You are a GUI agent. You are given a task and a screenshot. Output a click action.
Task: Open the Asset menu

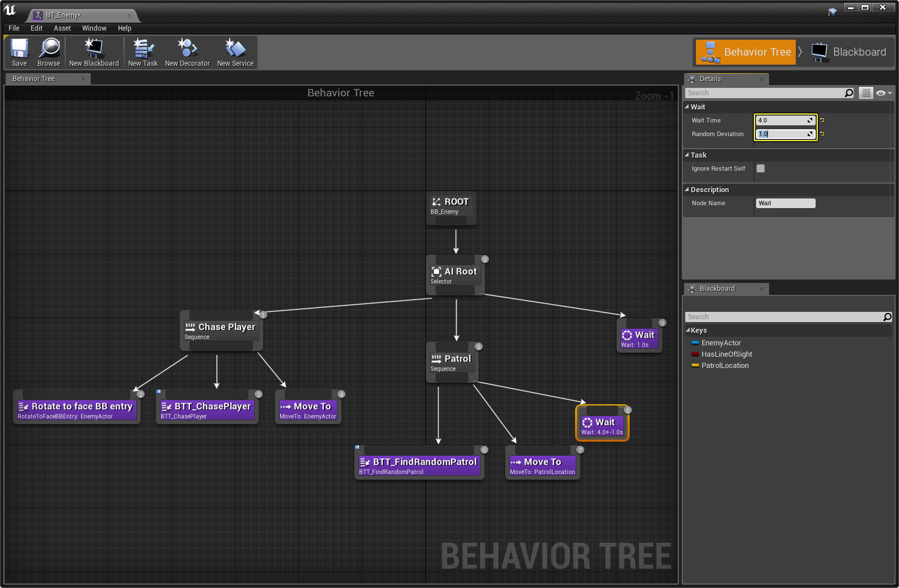(62, 28)
